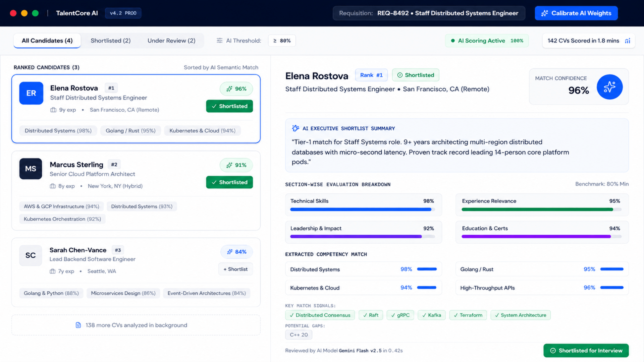Click the Calibrate AI Weights button
The image size is (644, 362).
coord(576,13)
